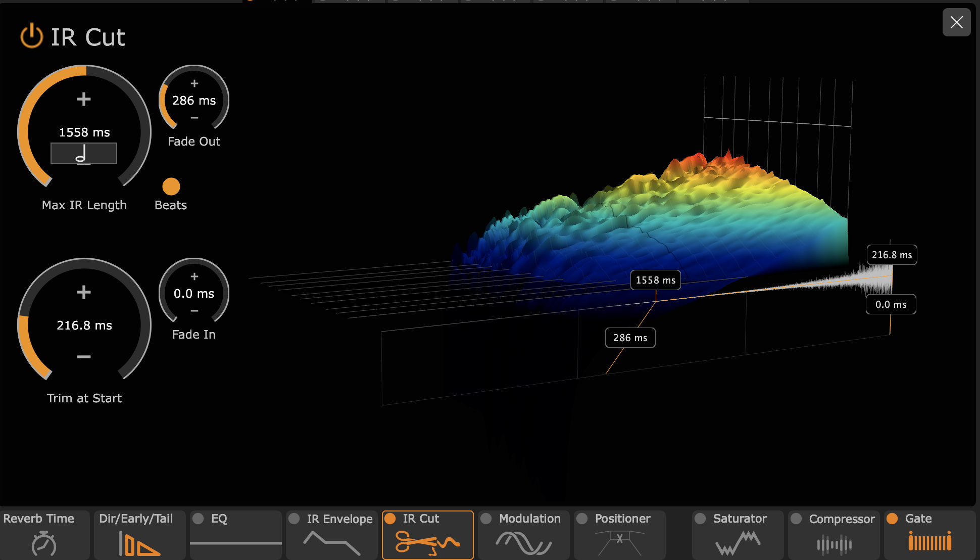Open the Reverb Time stopwatch icon
The height and width of the screenshot is (560, 980).
pyautogui.click(x=43, y=543)
